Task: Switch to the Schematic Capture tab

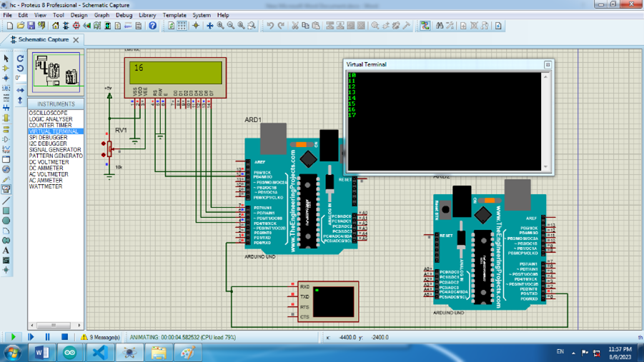Action: [x=43, y=40]
